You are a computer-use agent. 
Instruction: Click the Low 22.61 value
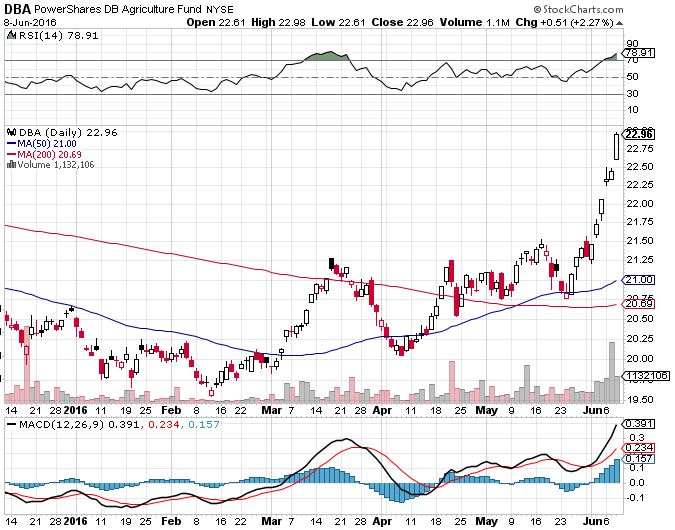(338, 22)
